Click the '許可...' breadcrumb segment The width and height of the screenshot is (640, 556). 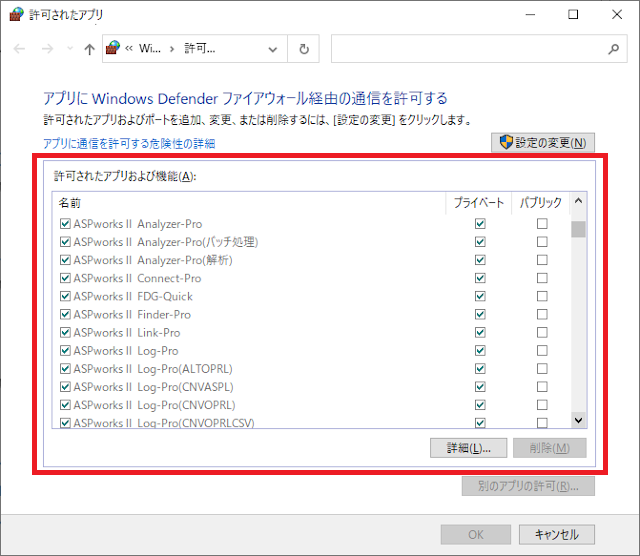pyautogui.click(x=200, y=49)
